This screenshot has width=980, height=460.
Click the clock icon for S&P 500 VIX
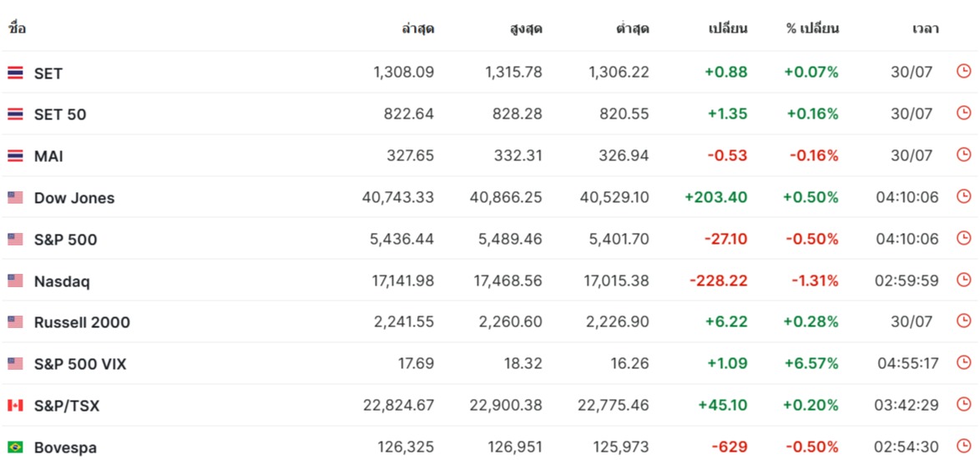point(963,363)
